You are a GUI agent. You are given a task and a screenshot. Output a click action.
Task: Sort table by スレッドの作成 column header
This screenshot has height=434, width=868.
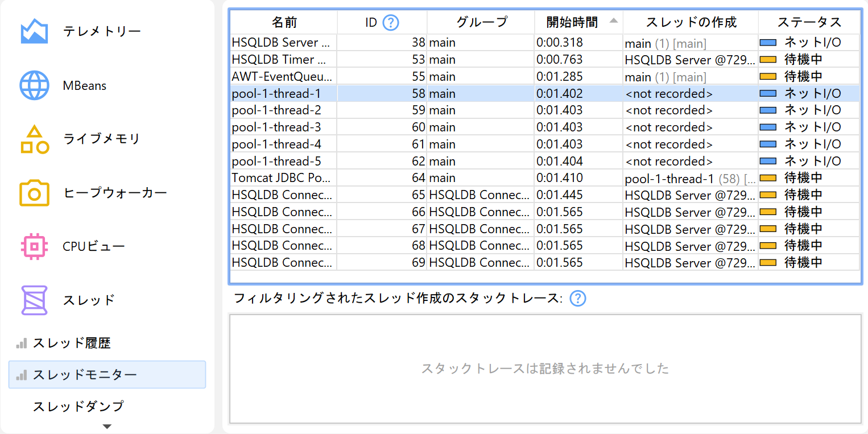691,23
